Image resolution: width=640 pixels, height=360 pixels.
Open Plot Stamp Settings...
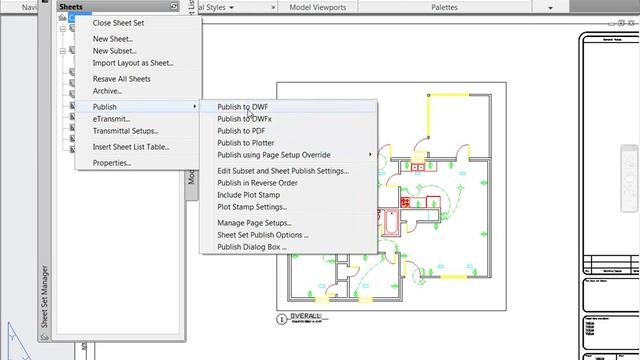pyautogui.click(x=252, y=207)
